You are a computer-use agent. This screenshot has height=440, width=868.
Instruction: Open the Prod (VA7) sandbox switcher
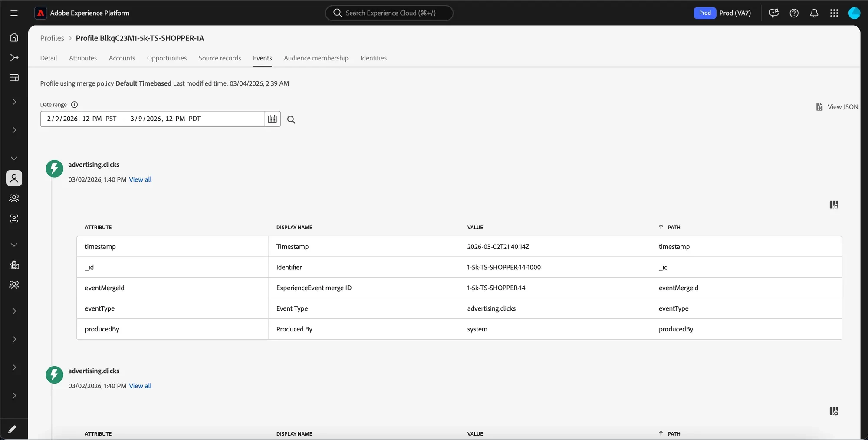735,13
